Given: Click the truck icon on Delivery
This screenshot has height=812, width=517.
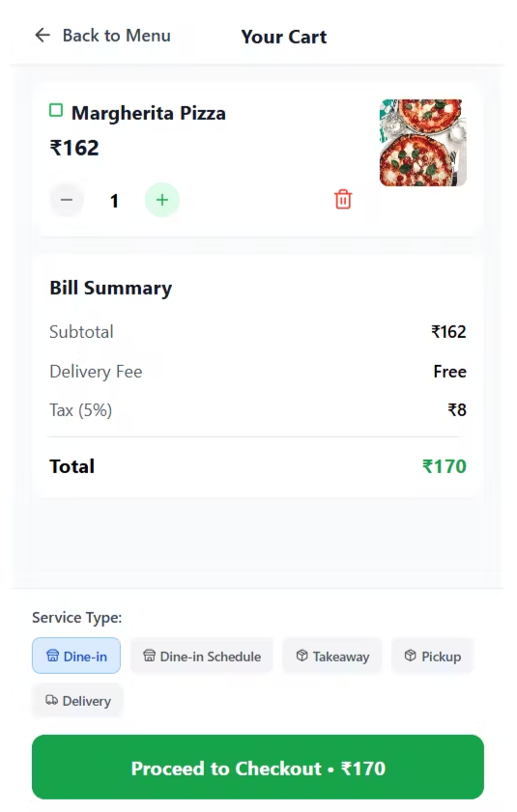Looking at the screenshot, I should [52, 700].
